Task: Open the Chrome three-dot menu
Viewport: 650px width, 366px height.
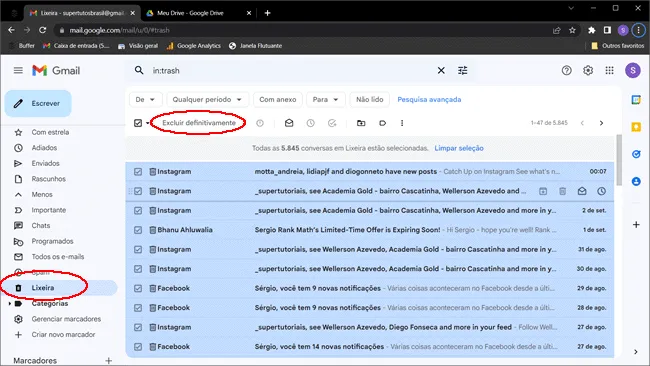Action: pos(638,30)
